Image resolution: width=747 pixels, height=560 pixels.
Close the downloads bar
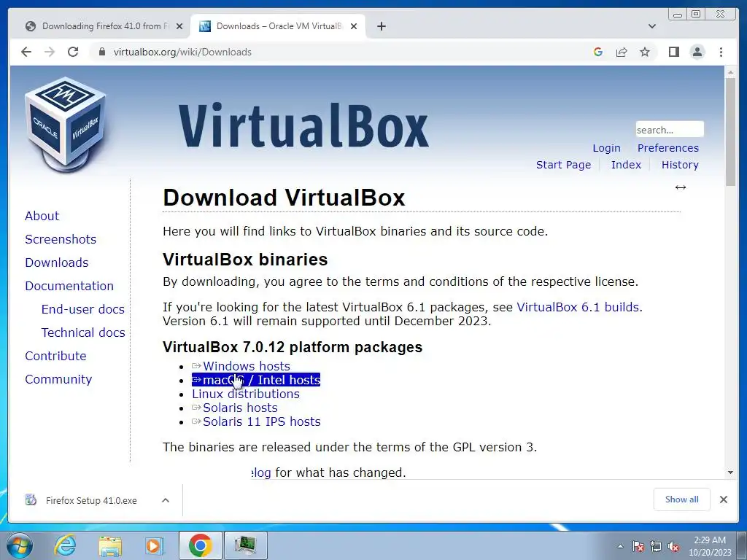click(x=723, y=499)
